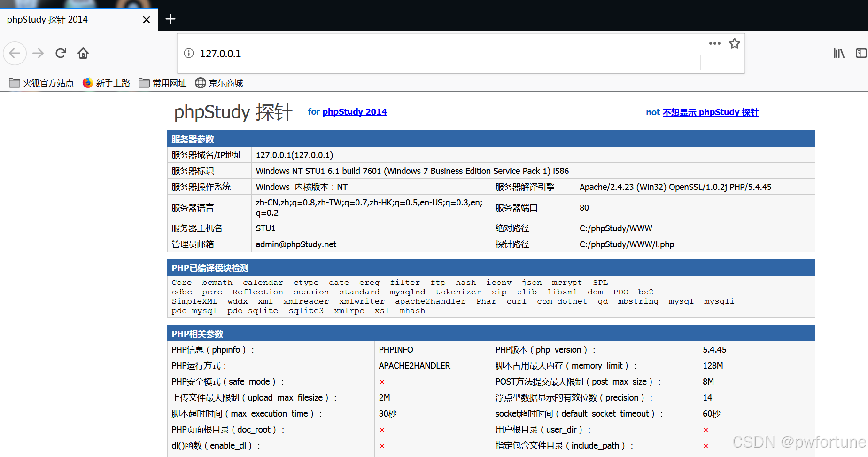
Task: Select the phpStudy 探针 2014 tab
Action: (79, 20)
